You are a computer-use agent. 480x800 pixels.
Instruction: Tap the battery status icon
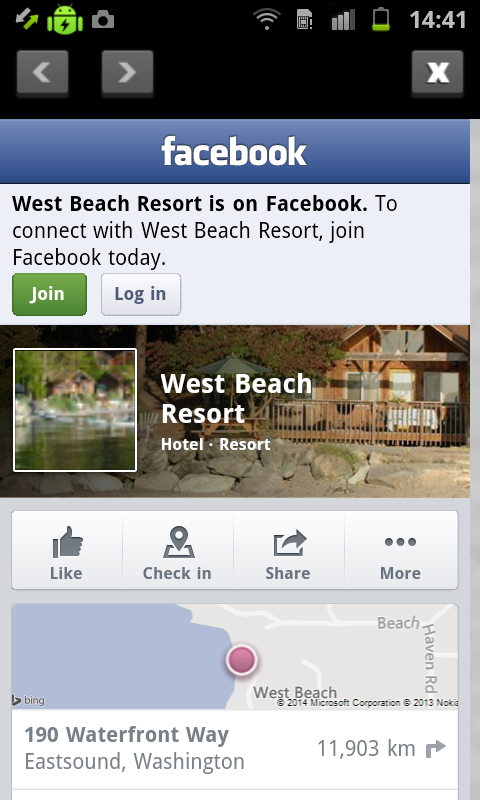tap(381, 20)
